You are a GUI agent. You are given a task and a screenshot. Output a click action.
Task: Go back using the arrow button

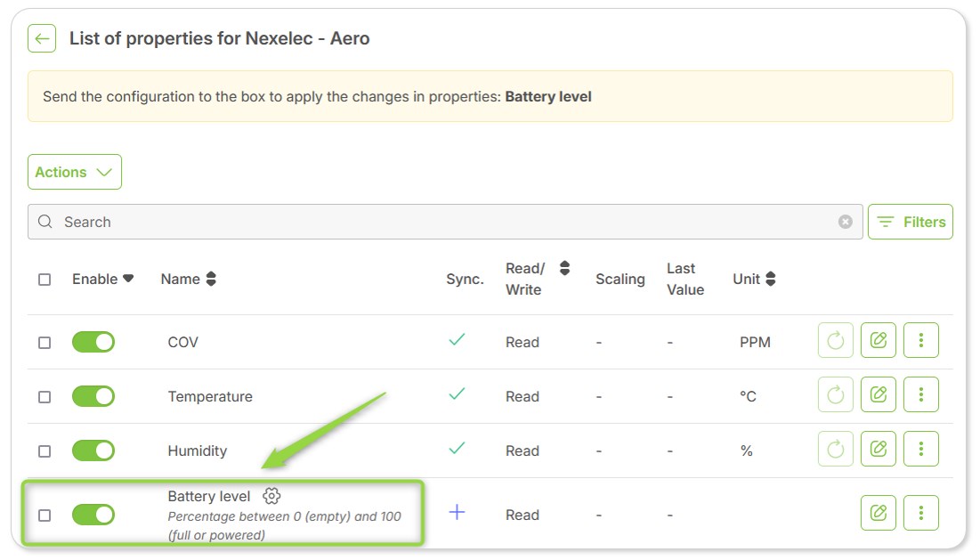tap(42, 39)
